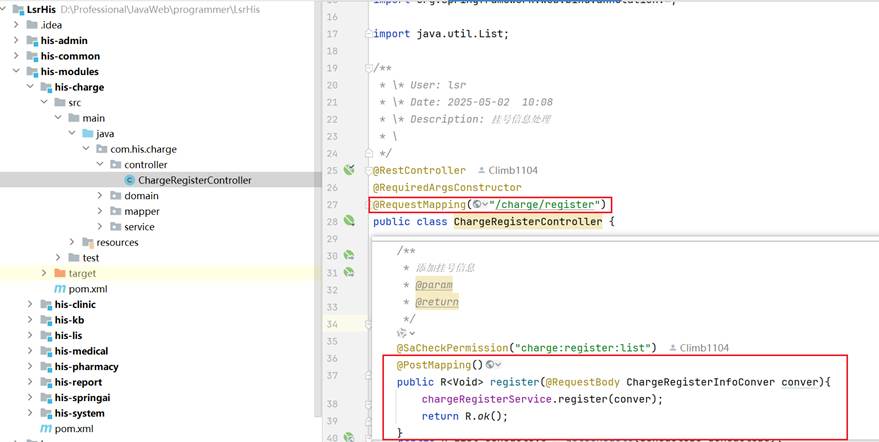Click the @RequestBody annotation
Image resolution: width=879 pixels, height=442 pixels.
[582, 382]
